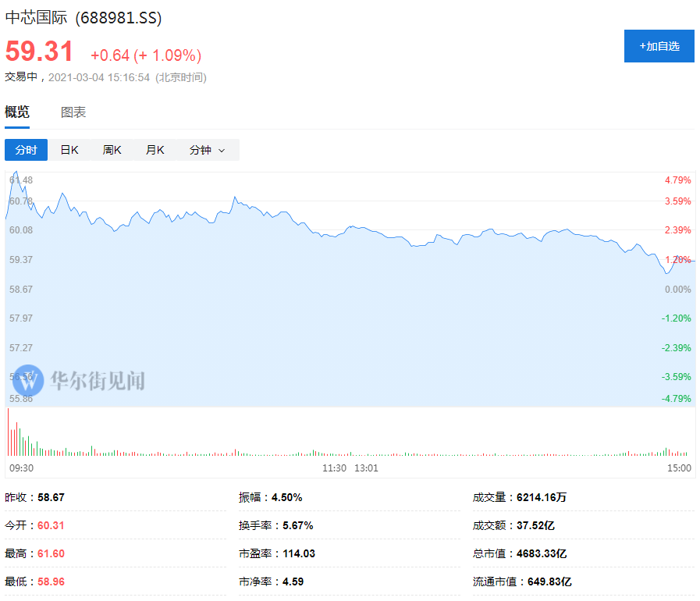Viewport: 700px width, 601px height.
Task: Click the 13:01 time axis label
Action: pos(366,468)
